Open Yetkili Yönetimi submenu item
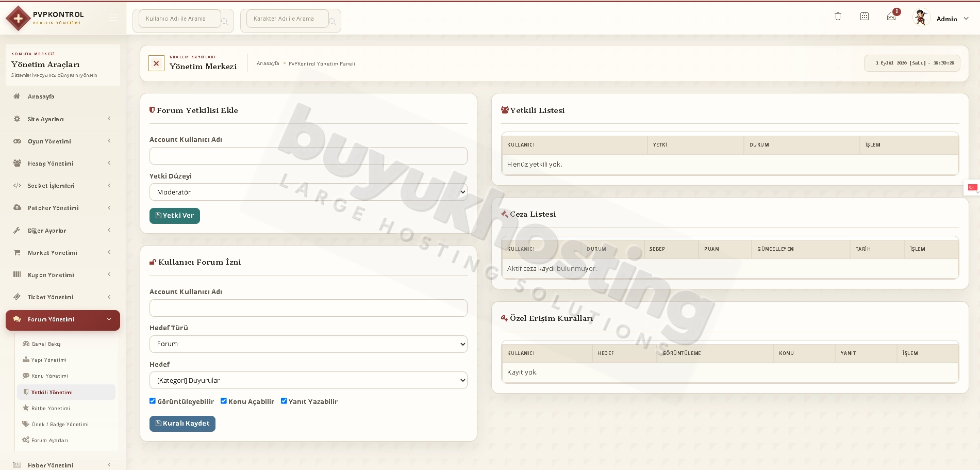This screenshot has width=980, height=470. click(x=66, y=392)
